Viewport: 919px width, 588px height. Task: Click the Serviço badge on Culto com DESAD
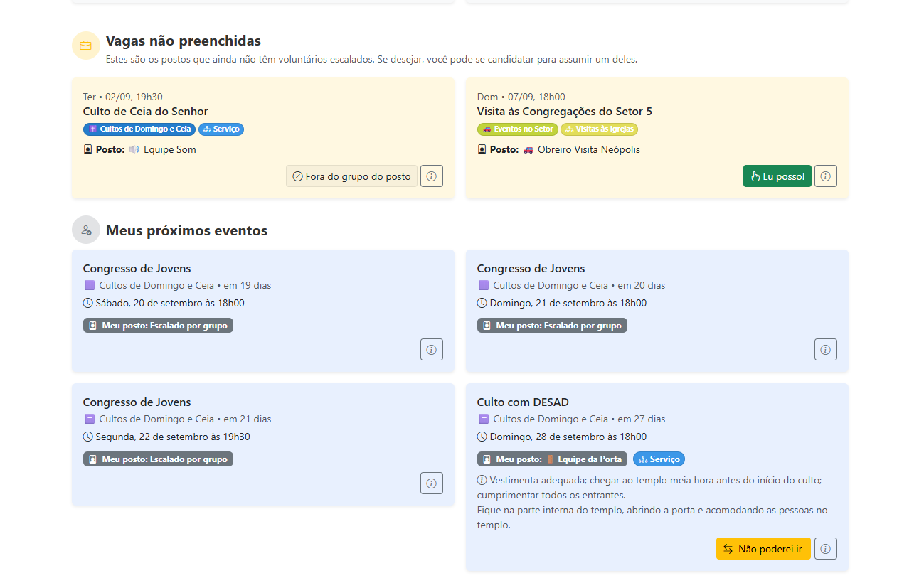[x=659, y=459]
